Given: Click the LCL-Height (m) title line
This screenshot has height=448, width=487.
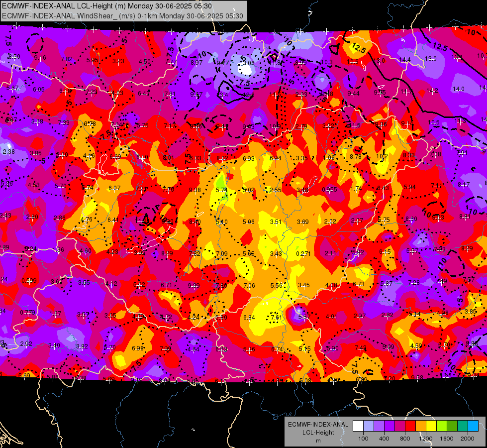Looking at the screenshot, I should tap(107, 6).
